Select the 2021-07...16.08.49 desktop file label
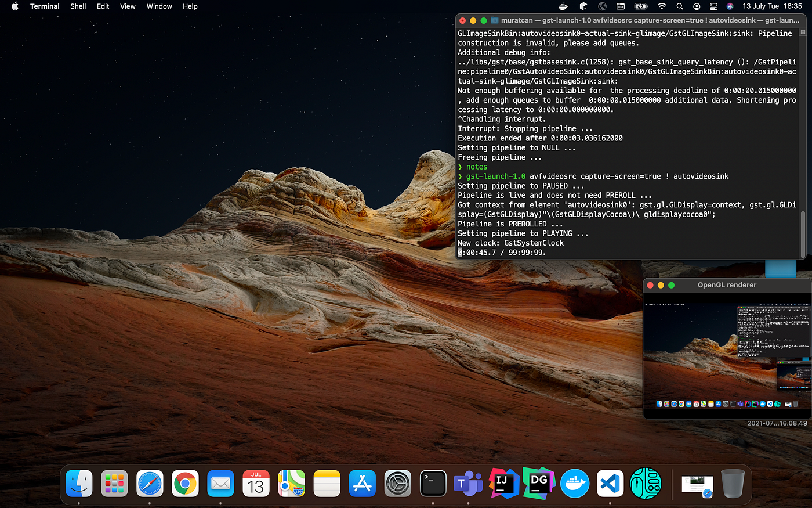The height and width of the screenshot is (508, 812). [x=777, y=423]
